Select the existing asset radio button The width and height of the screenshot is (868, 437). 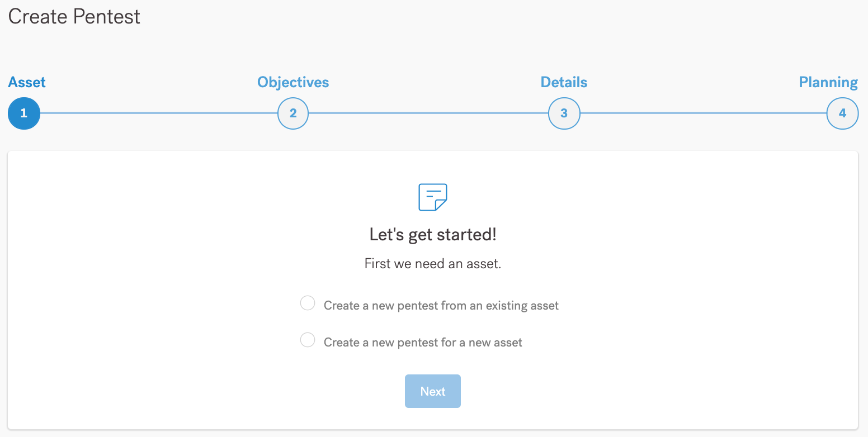coord(308,303)
